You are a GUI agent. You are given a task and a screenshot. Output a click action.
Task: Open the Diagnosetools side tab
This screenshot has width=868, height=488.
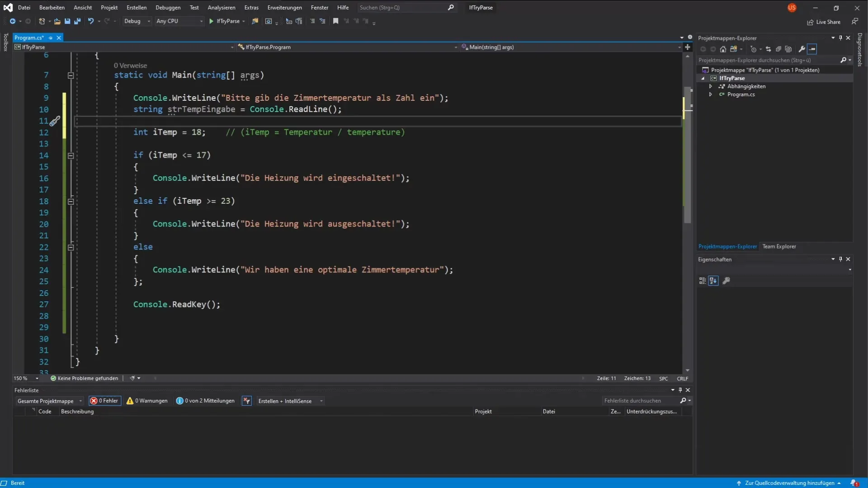click(x=860, y=50)
